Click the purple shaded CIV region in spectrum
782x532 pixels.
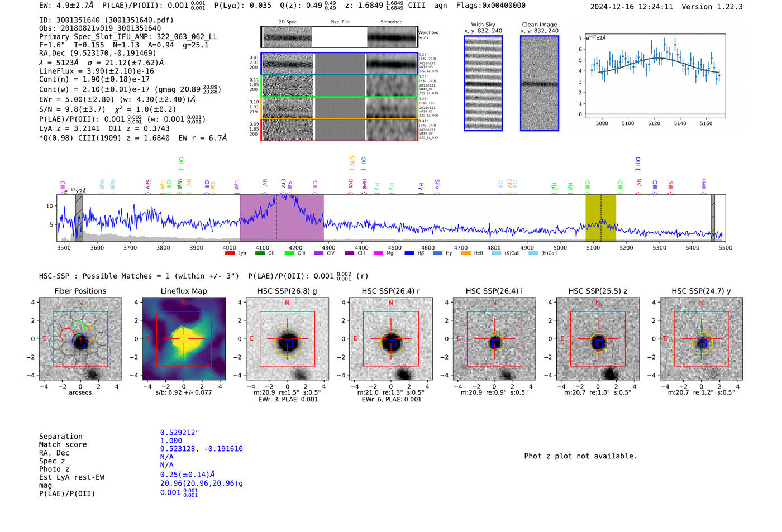point(282,218)
